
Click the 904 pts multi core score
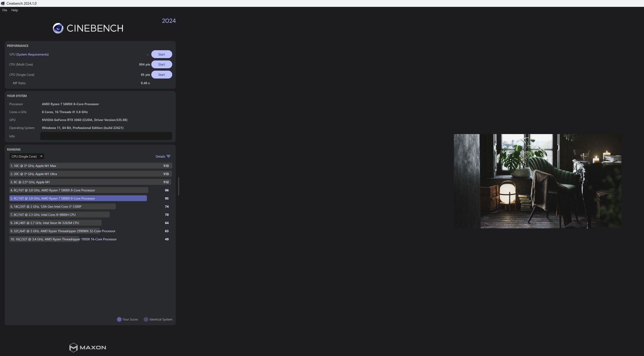pyautogui.click(x=144, y=64)
